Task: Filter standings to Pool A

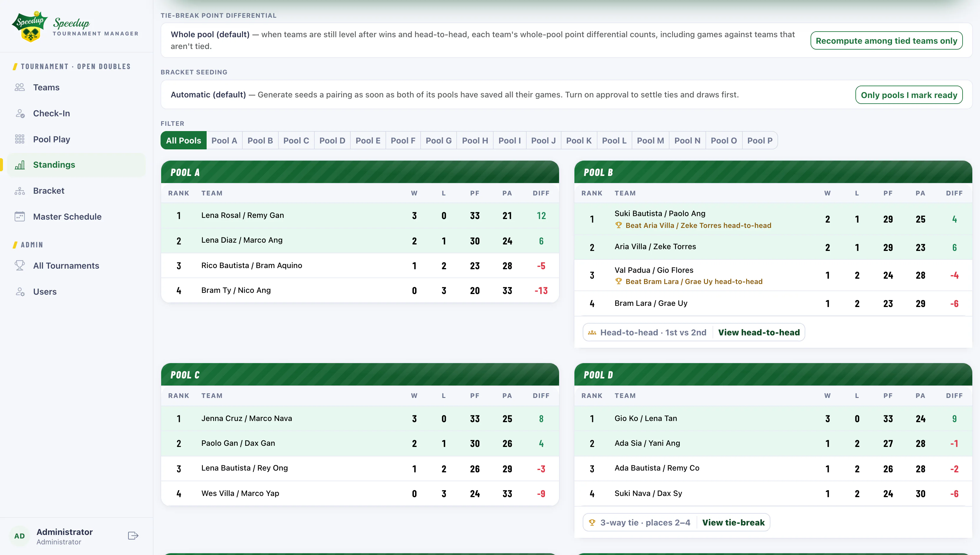Action: (x=224, y=140)
